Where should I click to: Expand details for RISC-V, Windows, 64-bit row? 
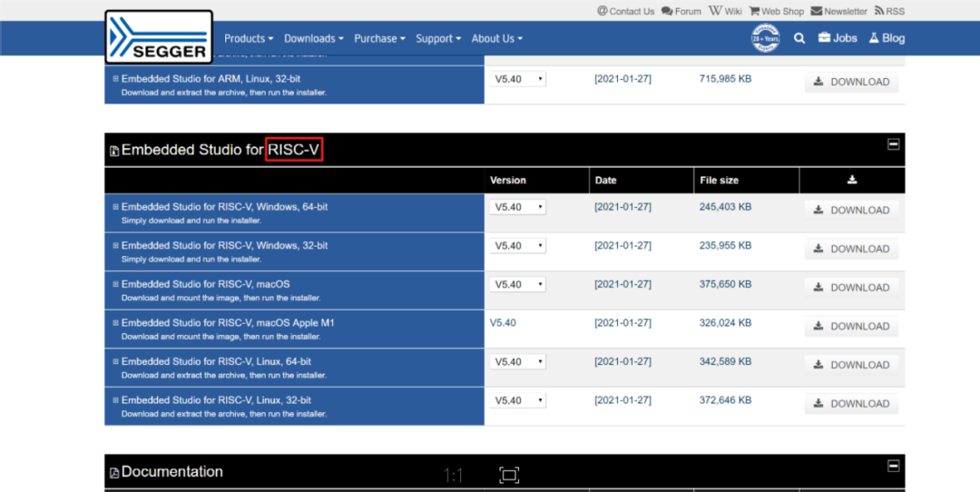click(115, 206)
